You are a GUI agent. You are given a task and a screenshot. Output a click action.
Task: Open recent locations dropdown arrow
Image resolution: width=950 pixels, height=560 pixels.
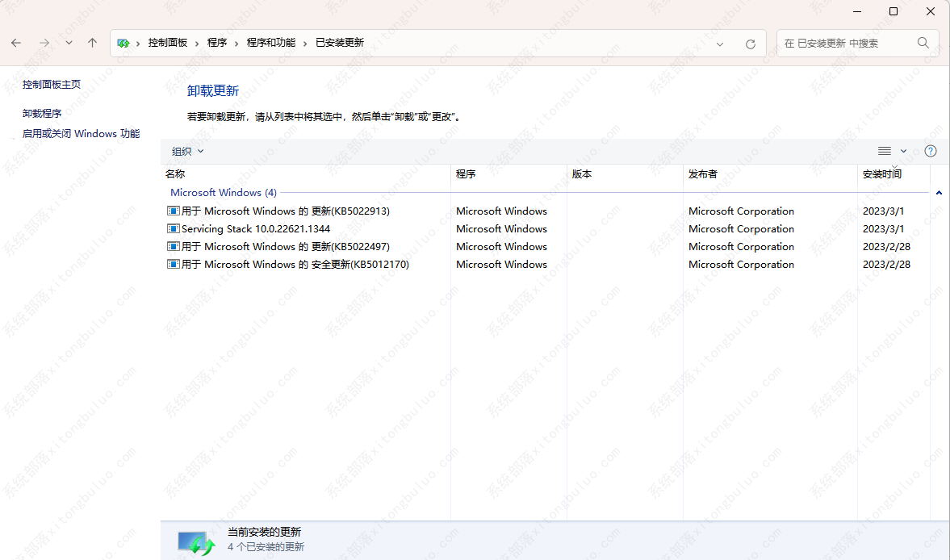tap(69, 43)
